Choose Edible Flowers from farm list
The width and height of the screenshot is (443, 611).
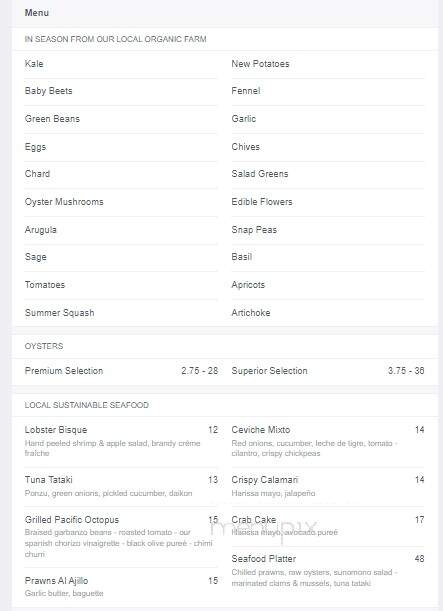tap(262, 202)
